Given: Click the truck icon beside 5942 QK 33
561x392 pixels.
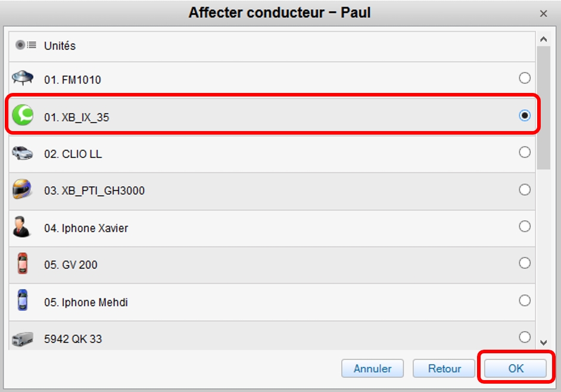Looking at the screenshot, I should (x=23, y=338).
